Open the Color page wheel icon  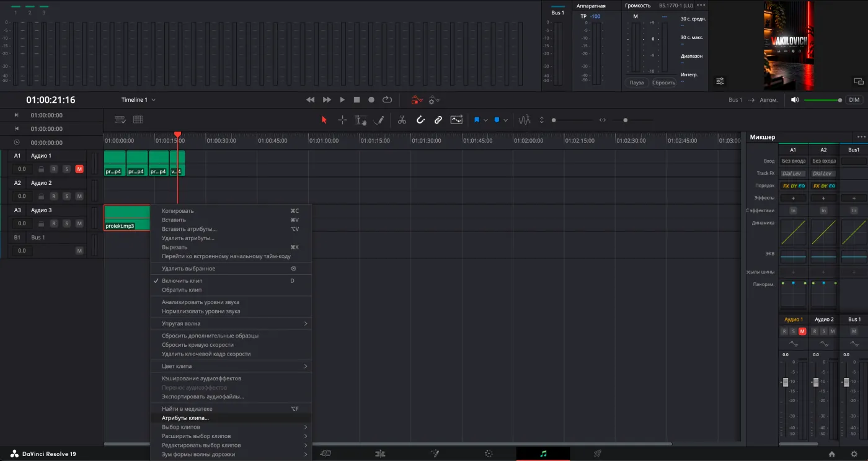(x=489, y=454)
